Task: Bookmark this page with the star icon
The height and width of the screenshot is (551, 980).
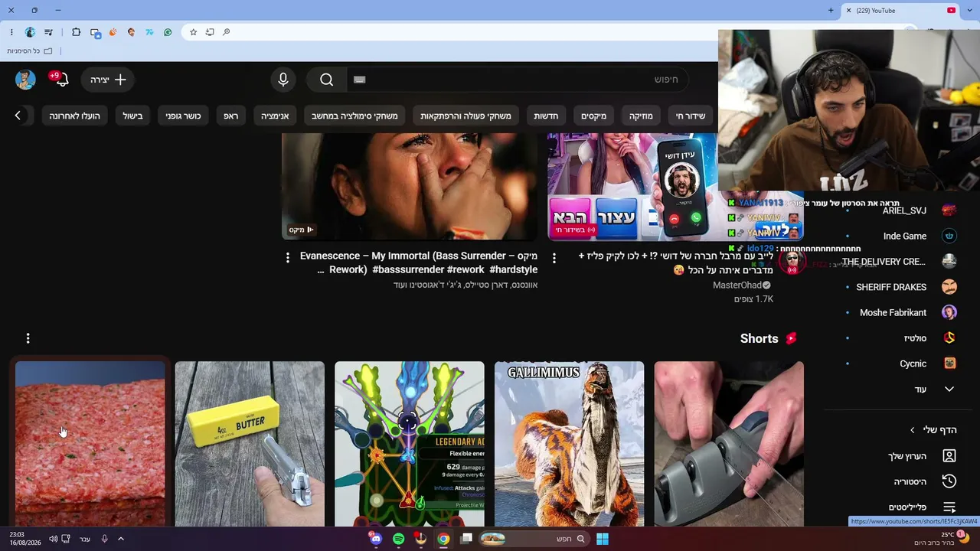Action: tap(193, 32)
